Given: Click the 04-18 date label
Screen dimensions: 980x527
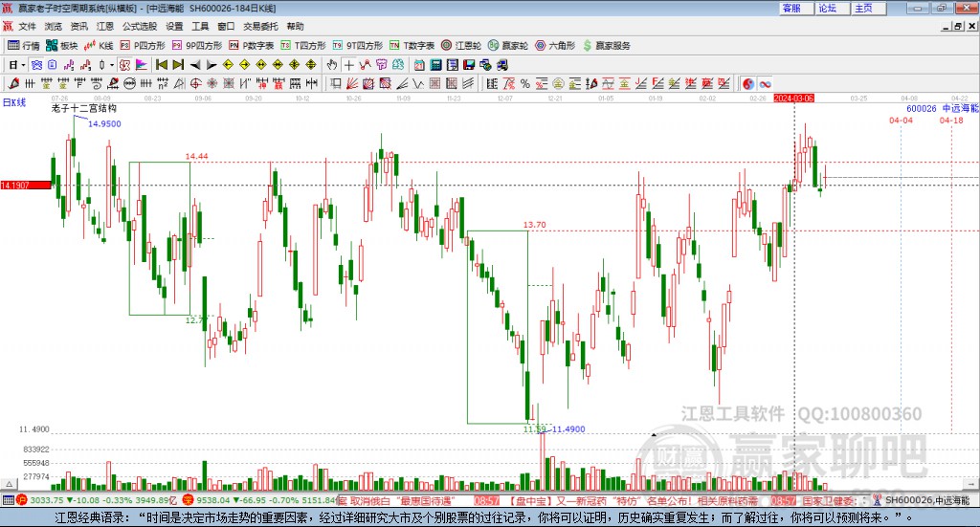Looking at the screenshot, I should (x=951, y=121).
